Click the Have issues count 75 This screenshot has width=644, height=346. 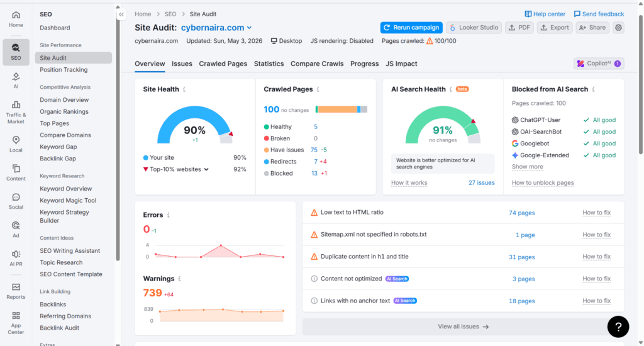pos(314,150)
